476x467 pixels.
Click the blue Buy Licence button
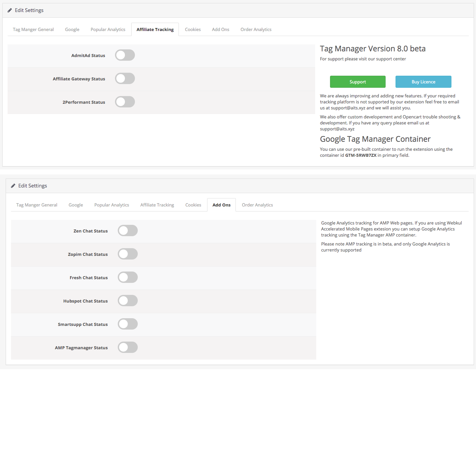click(x=423, y=82)
